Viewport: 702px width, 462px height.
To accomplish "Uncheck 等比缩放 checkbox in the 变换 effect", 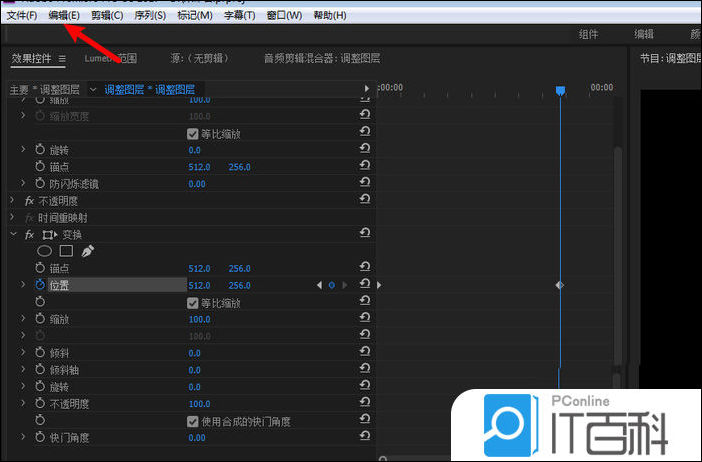I will pyautogui.click(x=193, y=302).
